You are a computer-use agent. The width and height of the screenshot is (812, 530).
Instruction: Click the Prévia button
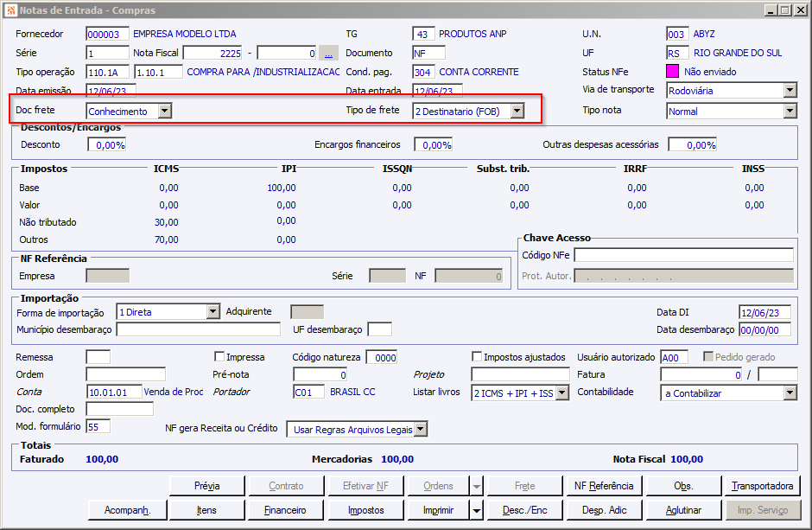pyautogui.click(x=206, y=486)
